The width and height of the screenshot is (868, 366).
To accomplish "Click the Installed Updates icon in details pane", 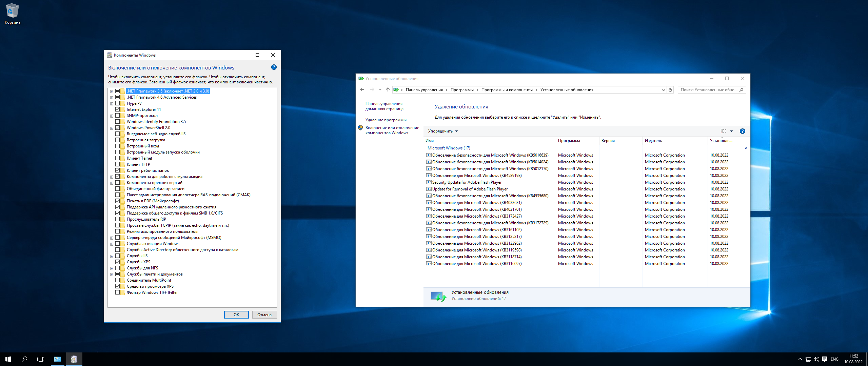I will (x=438, y=297).
